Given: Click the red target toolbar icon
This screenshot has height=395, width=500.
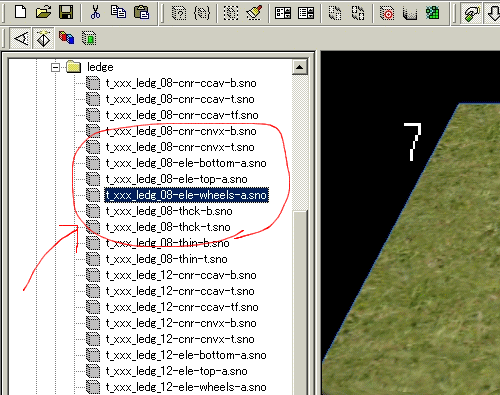Looking at the screenshot, I should [x=387, y=13].
